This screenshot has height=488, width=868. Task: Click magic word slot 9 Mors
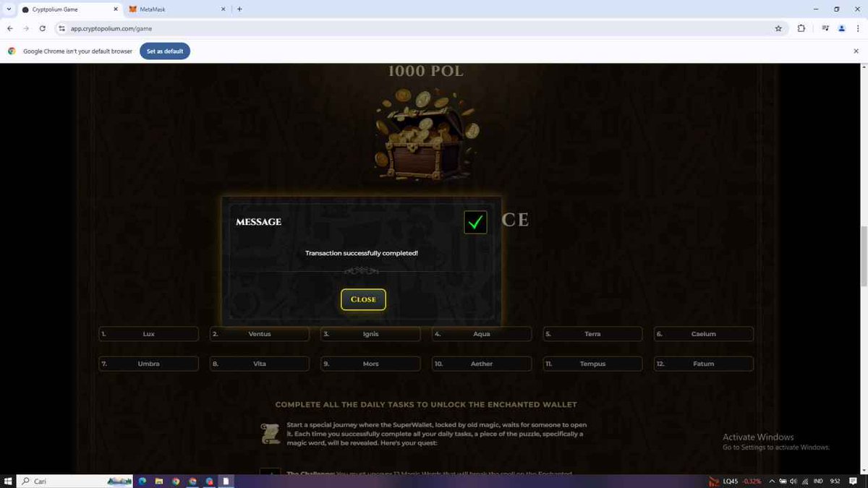[x=370, y=364]
